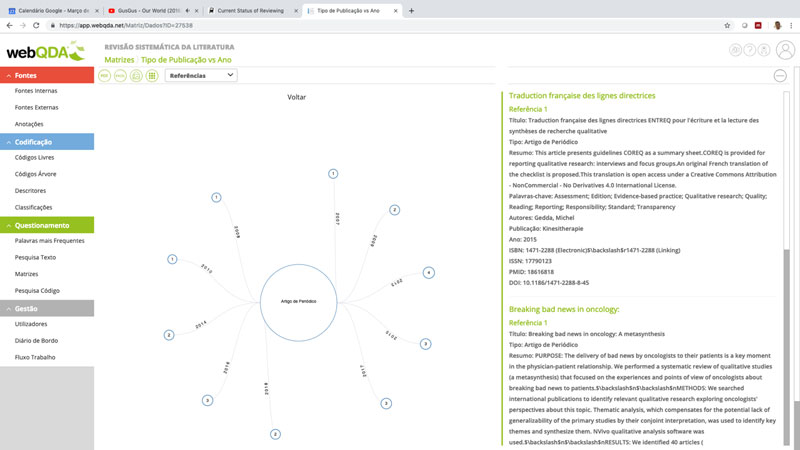Open Classificações in the sidebar
800x450 pixels.
33,208
